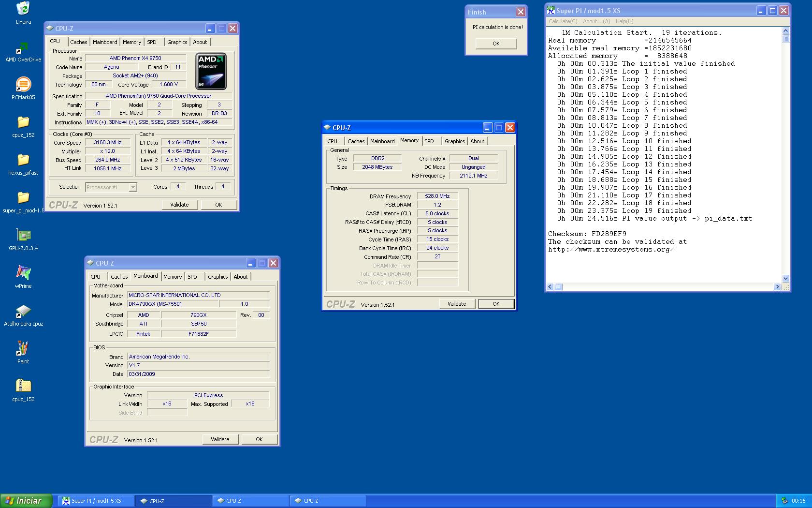Open SPD tab in Memory window
Viewport: 812px width, 508px height.
[429, 141]
